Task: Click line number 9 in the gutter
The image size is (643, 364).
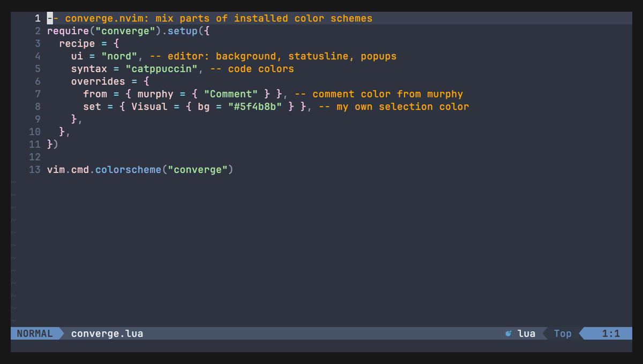Action: pyautogui.click(x=38, y=119)
